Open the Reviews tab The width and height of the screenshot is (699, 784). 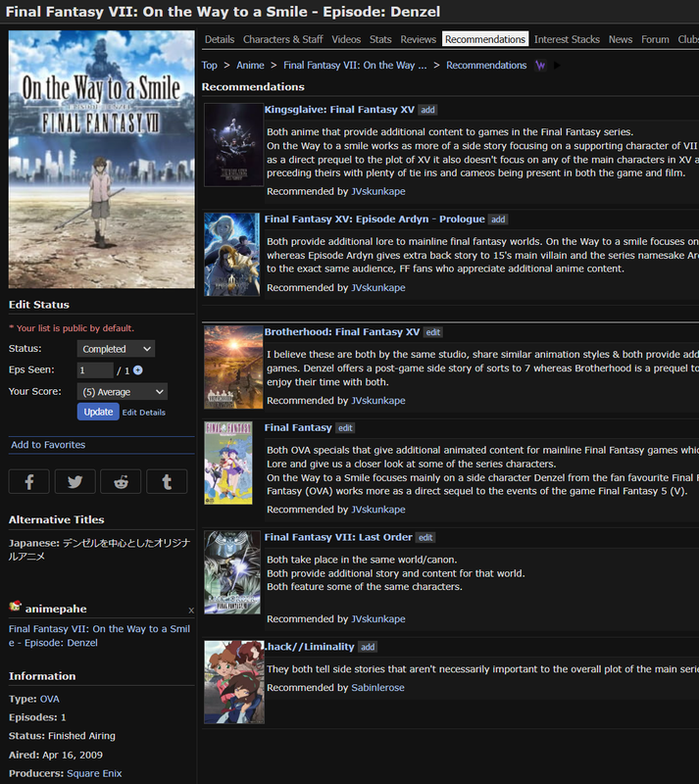419,39
